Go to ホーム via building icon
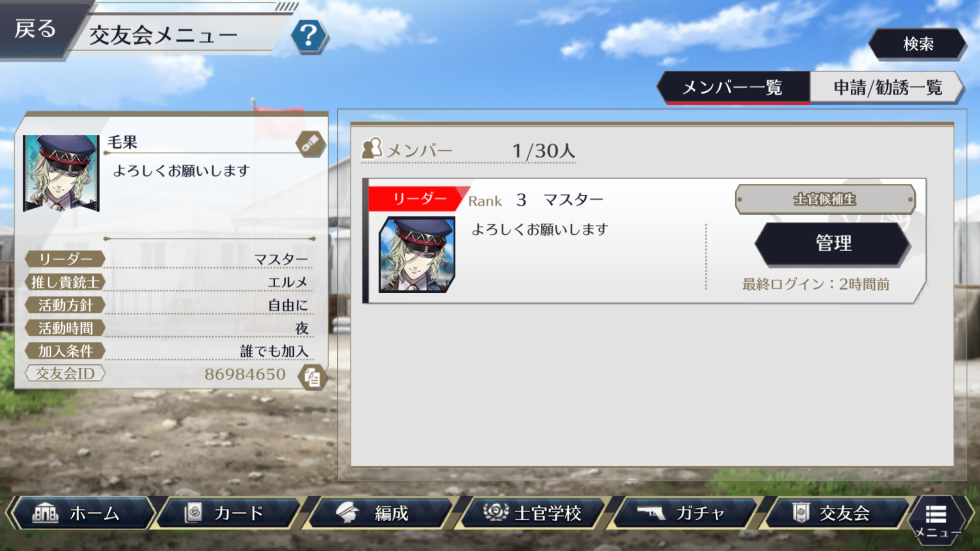This screenshot has height=551, width=980. tap(81, 513)
